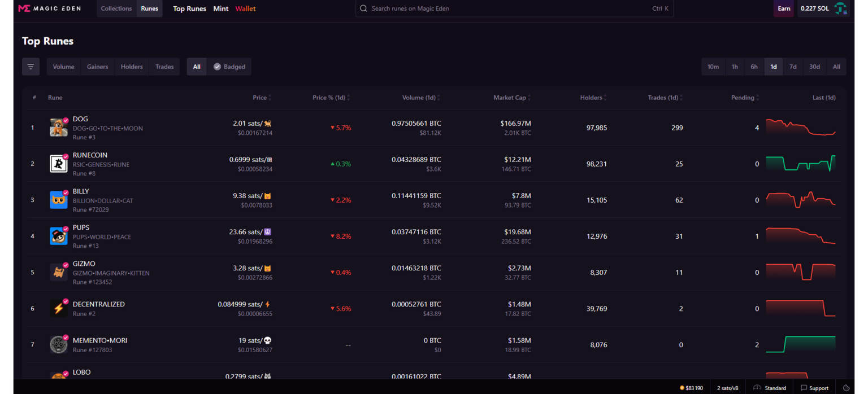The height and width of the screenshot is (394, 868).
Task: Open PUPS•WORLD•PEACE rune name
Action: click(x=102, y=237)
